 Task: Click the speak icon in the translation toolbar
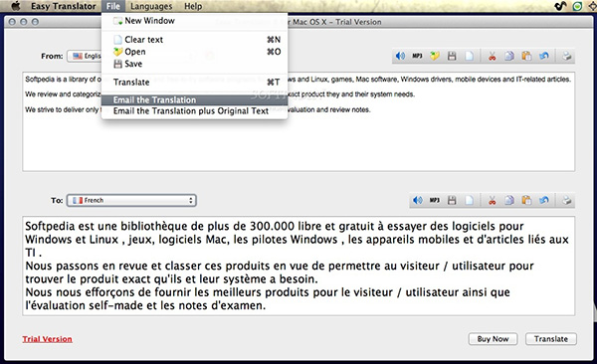click(418, 200)
